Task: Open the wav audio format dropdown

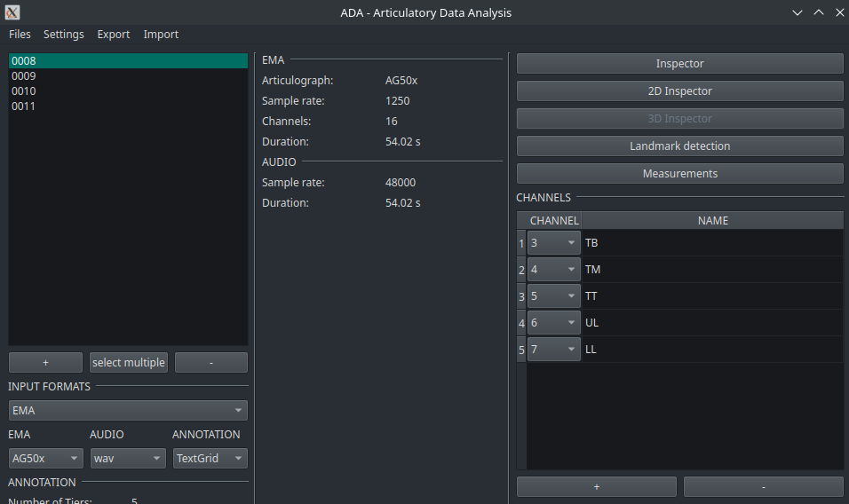Action: coord(128,459)
